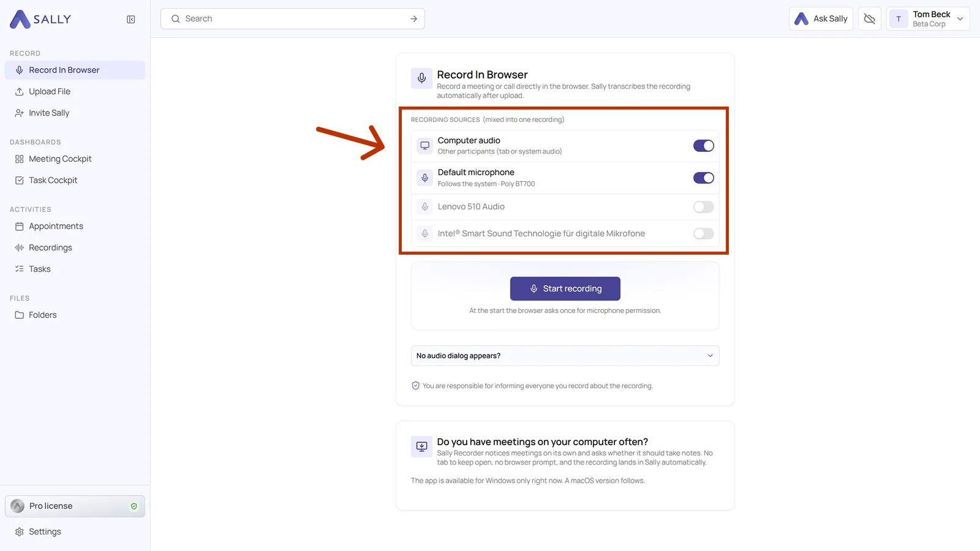Click the Sally Recorder download icon
This screenshot has width=980, height=551.
click(x=421, y=446)
